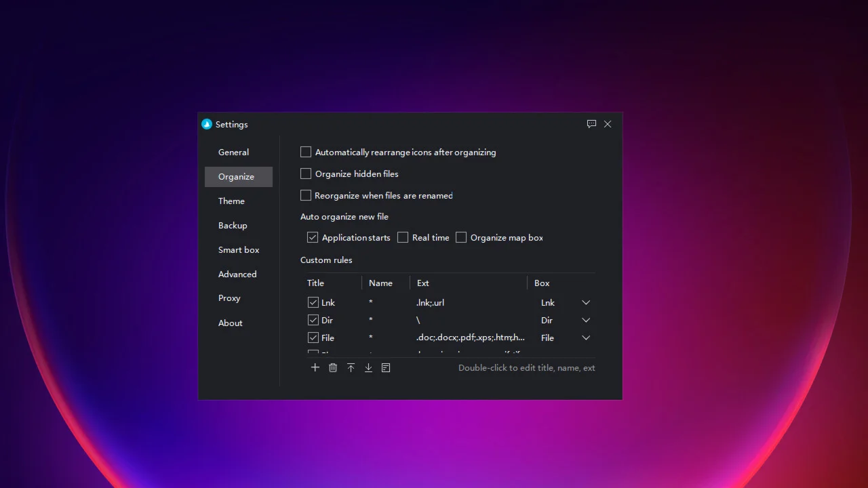Delete the selected rule with the trash icon
This screenshot has width=868, height=488.
pos(333,367)
